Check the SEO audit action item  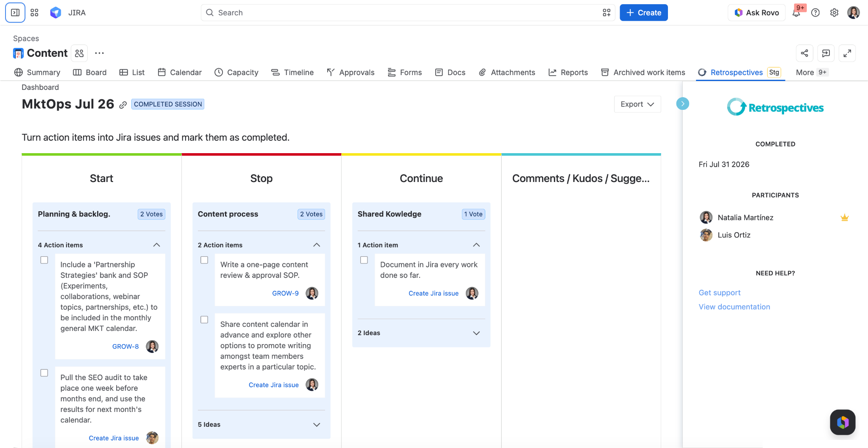44,373
